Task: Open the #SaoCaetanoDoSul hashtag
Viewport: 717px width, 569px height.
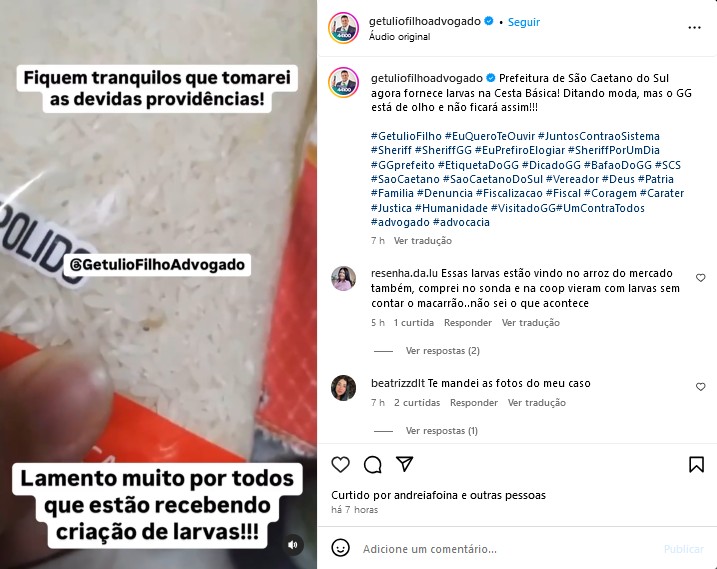Action: pyautogui.click(x=492, y=179)
